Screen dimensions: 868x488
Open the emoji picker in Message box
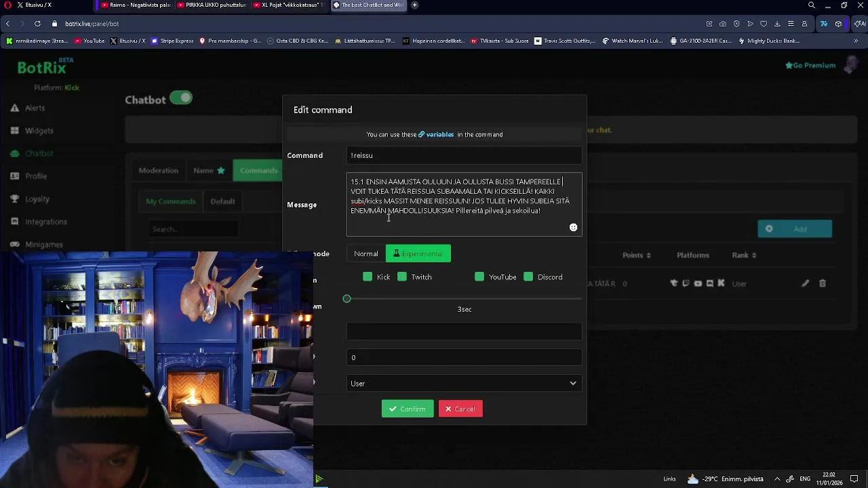[573, 228]
